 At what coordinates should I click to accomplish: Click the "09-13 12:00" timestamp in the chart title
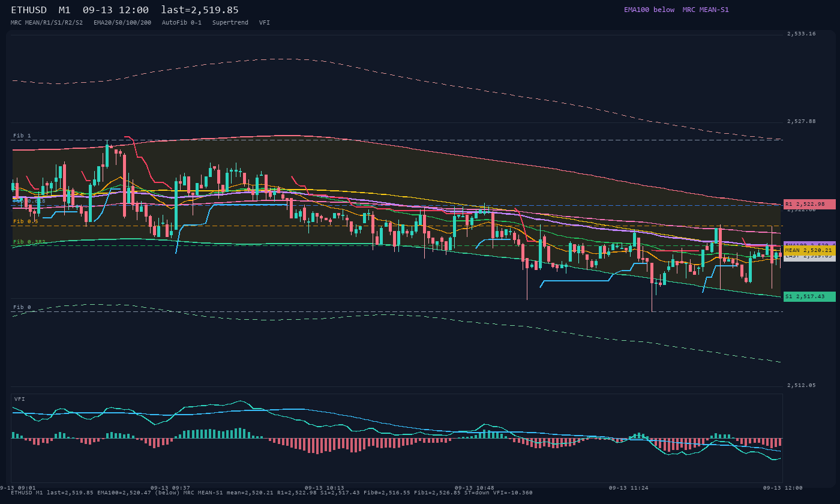(x=116, y=10)
